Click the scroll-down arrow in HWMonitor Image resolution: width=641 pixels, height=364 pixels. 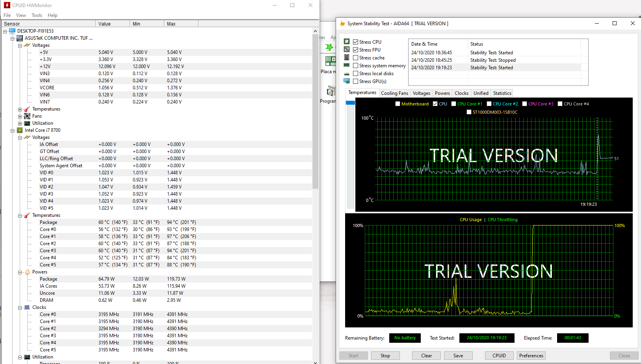click(x=315, y=362)
